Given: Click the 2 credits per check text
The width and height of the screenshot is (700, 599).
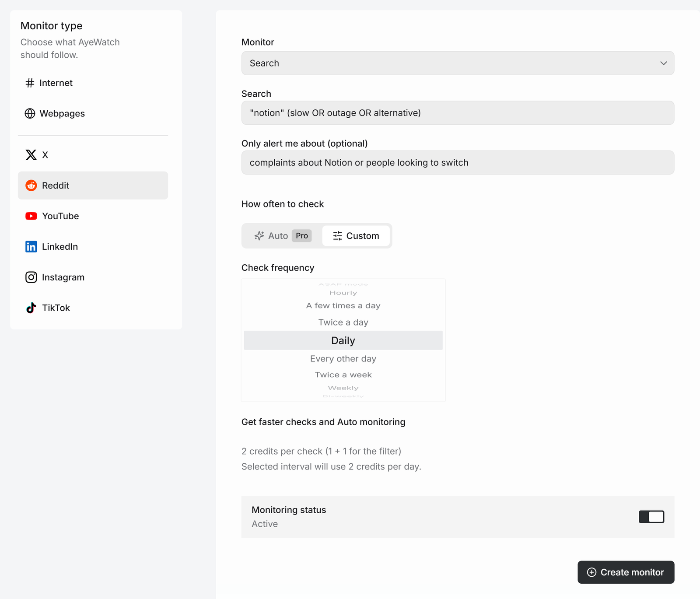Looking at the screenshot, I should click(x=321, y=451).
